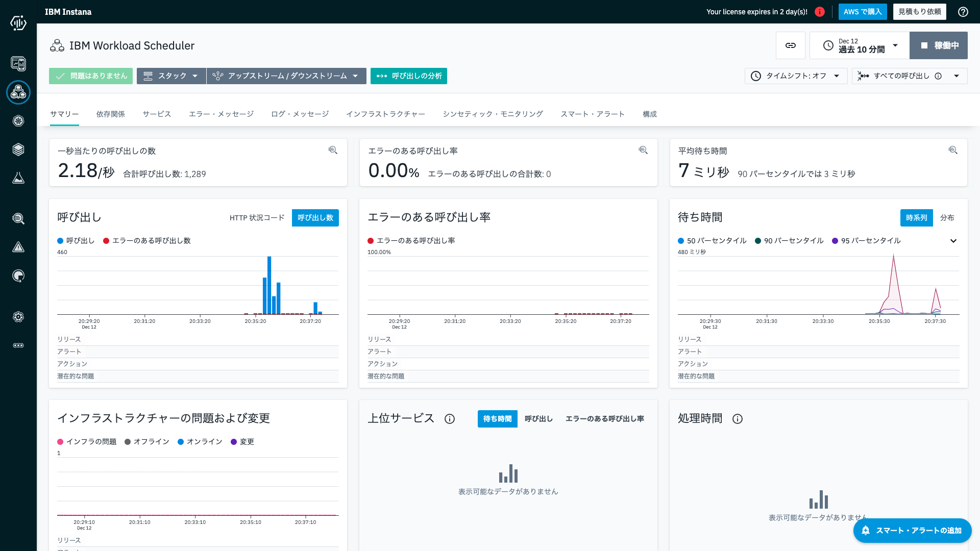The image size is (980, 551).
Task: Open sidebar Settings gear
Action: (18, 317)
